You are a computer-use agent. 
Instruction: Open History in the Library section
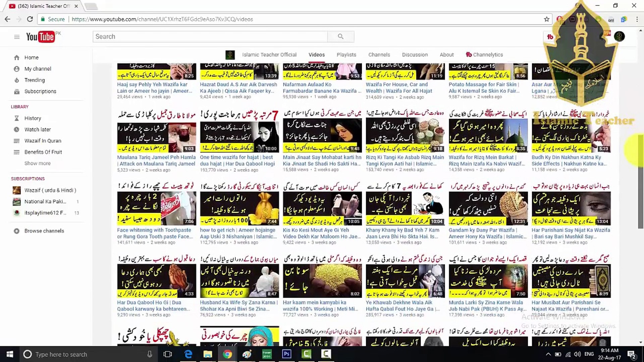click(33, 118)
